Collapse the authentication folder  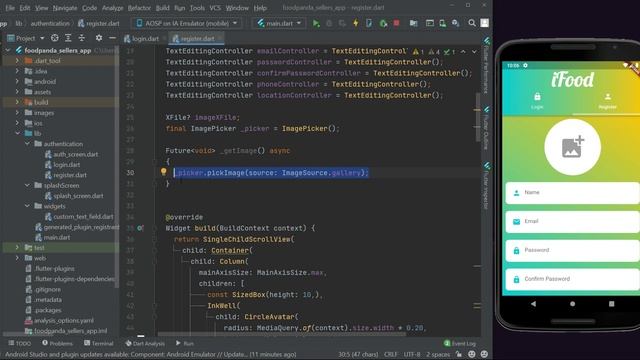(27, 144)
